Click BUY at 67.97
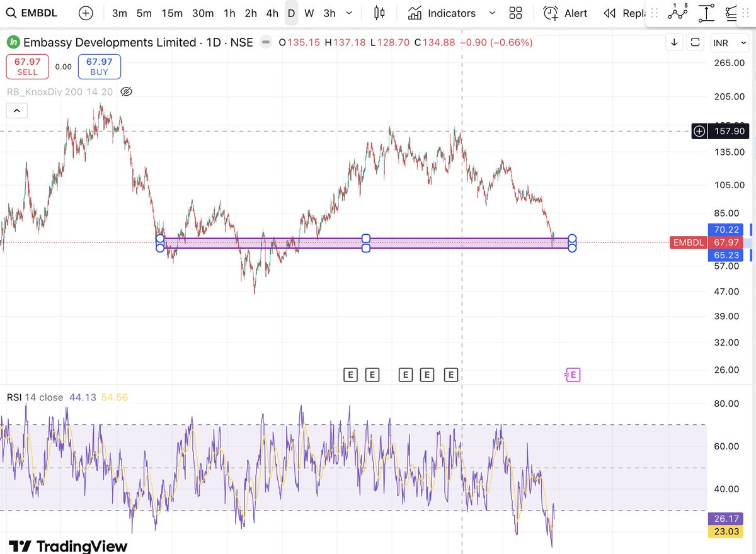756x554 pixels. (x=100, y=66)
